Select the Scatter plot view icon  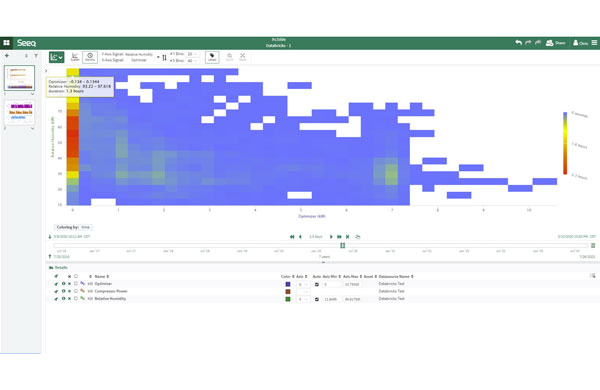[x=75, y=57]
